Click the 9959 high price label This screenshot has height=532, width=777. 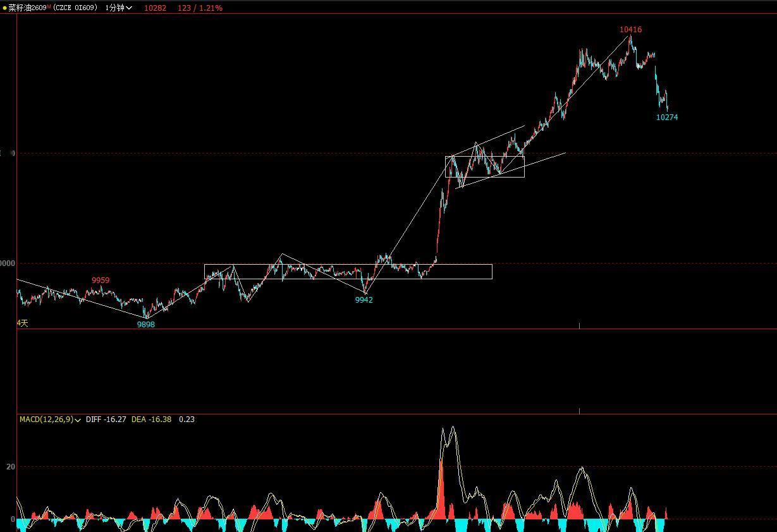click(x=101, y=281)
